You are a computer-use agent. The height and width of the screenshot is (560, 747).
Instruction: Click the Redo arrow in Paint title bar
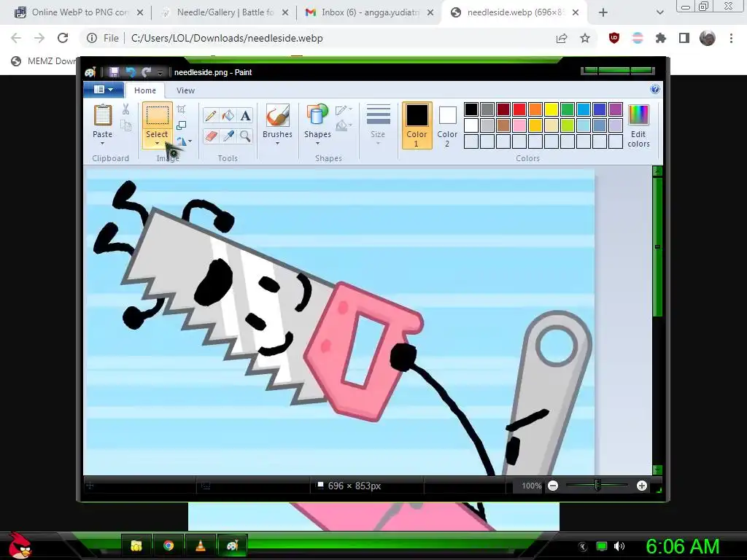tap(146, 72)
